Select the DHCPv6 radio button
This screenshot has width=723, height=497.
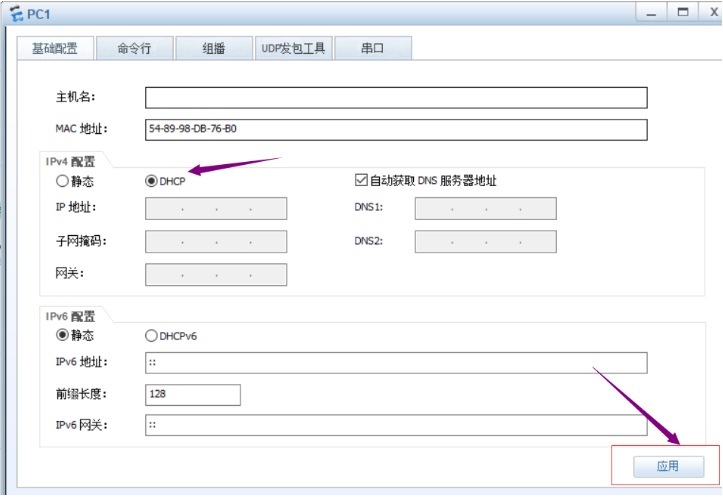tap(151, 336)
